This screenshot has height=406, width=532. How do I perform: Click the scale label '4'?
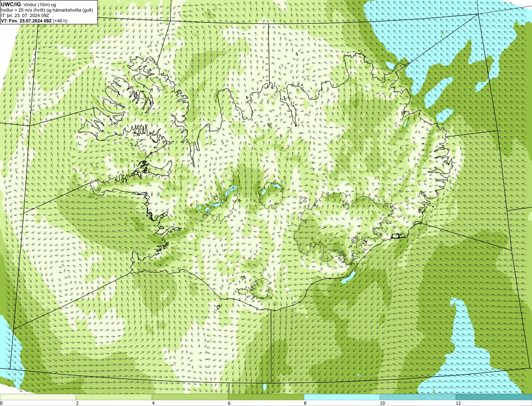pyautogui.click(x=153, y=403)
